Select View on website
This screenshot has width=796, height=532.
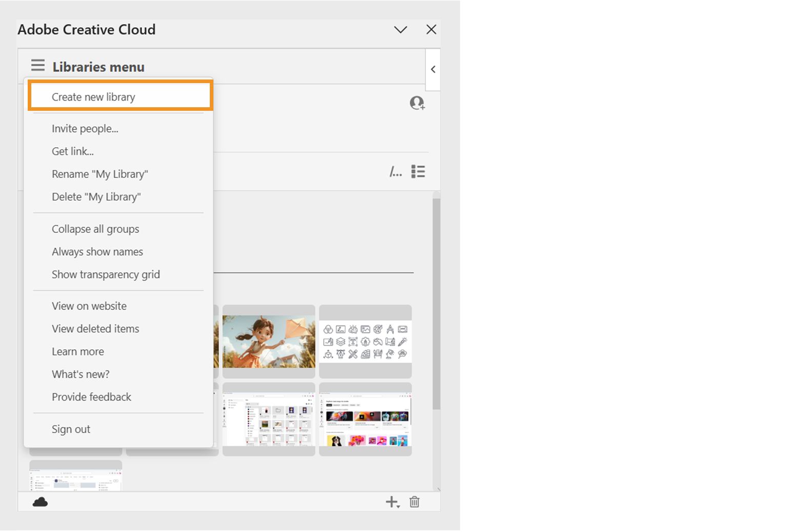pos(118,306)
